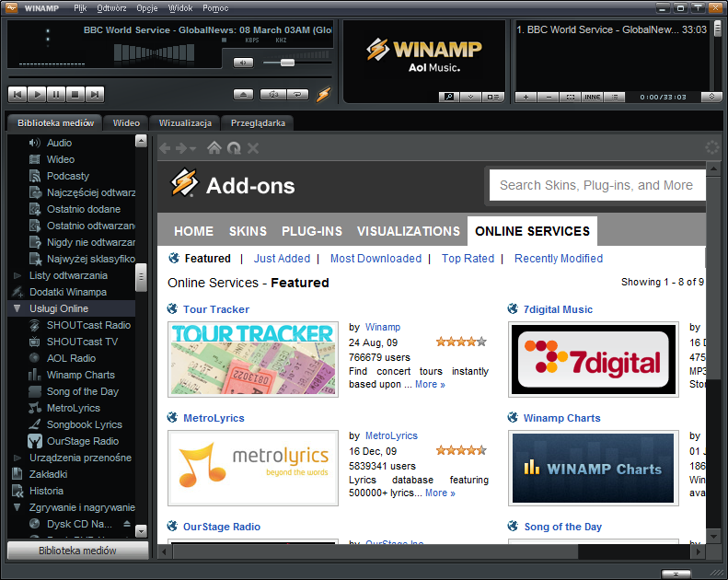
Task: Switch to the Wideo tab
Action: [126, 123]
